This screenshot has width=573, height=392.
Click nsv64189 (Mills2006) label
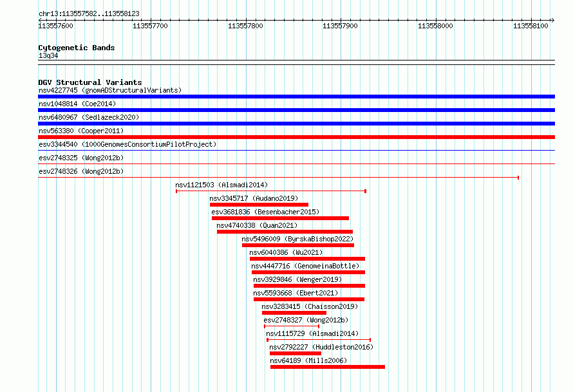point(308,360)
